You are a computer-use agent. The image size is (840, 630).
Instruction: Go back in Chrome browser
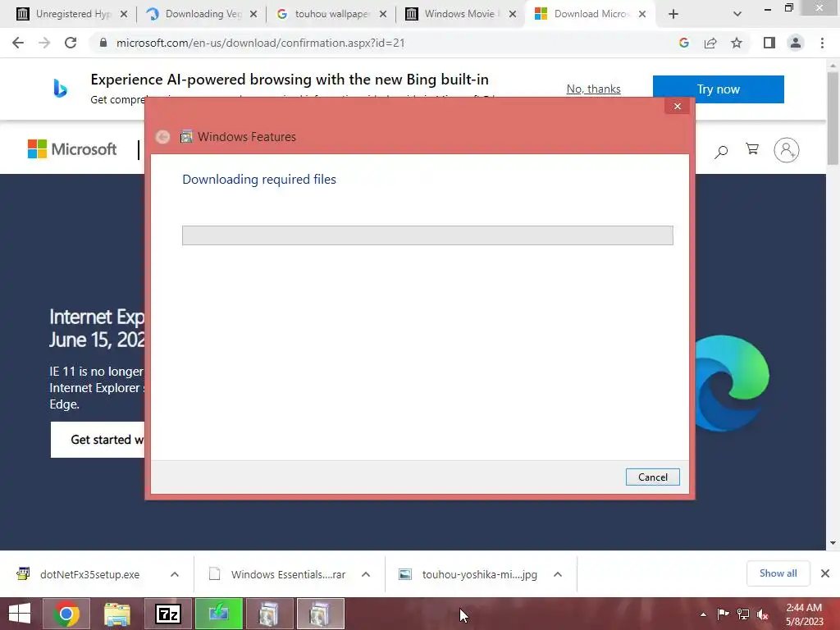point(18,43)
